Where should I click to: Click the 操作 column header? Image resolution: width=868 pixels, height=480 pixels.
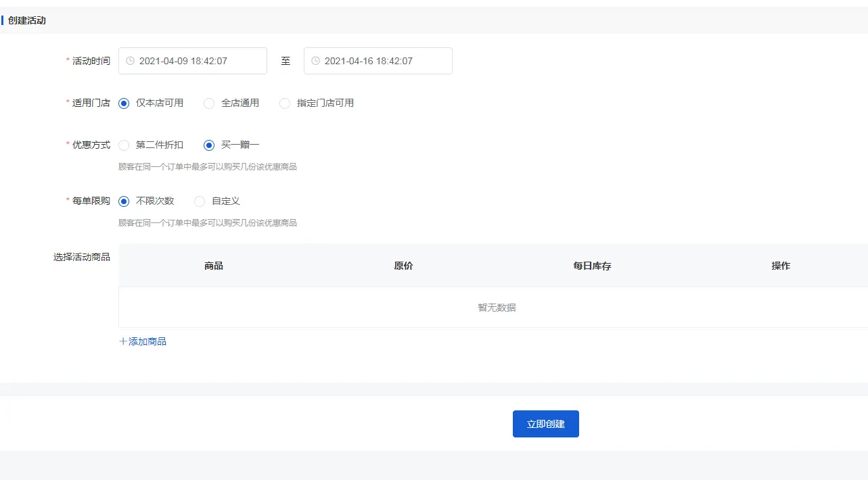point(781,266)
